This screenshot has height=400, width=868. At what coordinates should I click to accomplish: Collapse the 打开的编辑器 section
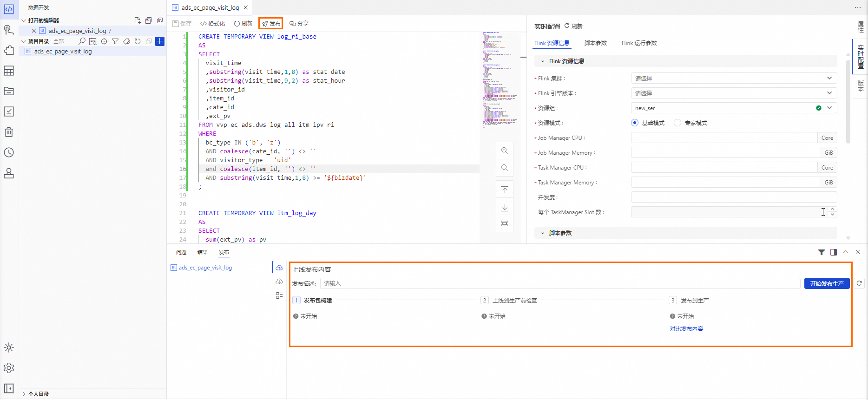24,20
